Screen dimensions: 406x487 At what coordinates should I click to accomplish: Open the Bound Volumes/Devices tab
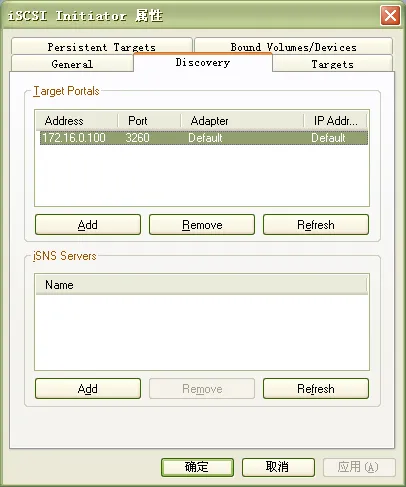tap(294, 46)
